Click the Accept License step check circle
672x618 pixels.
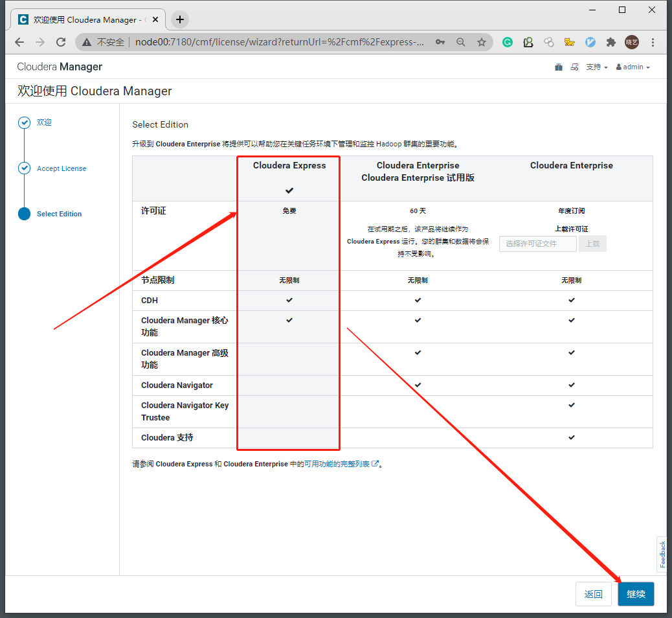[x=25, y=168]
